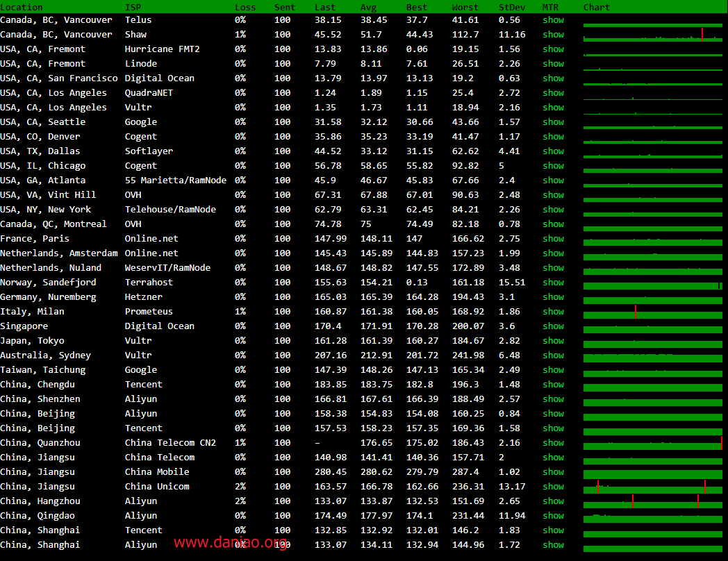Open show link for Prometeus Milan

coord(553,311)
